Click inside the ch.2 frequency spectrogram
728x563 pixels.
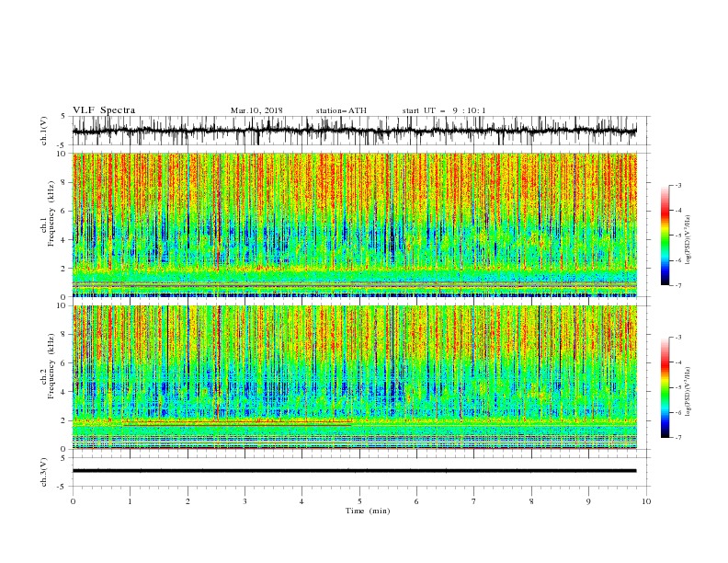[x=354, y=377]
